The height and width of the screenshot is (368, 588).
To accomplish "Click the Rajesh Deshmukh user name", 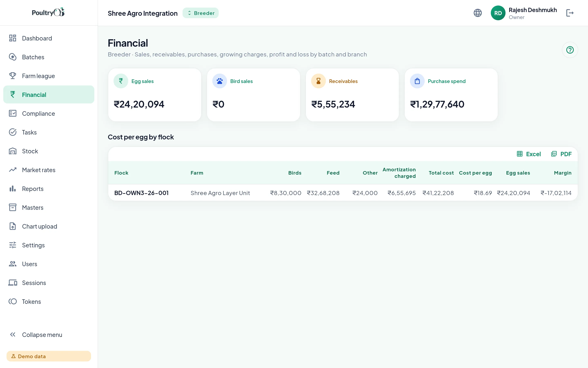I will (x=533, y=10).
